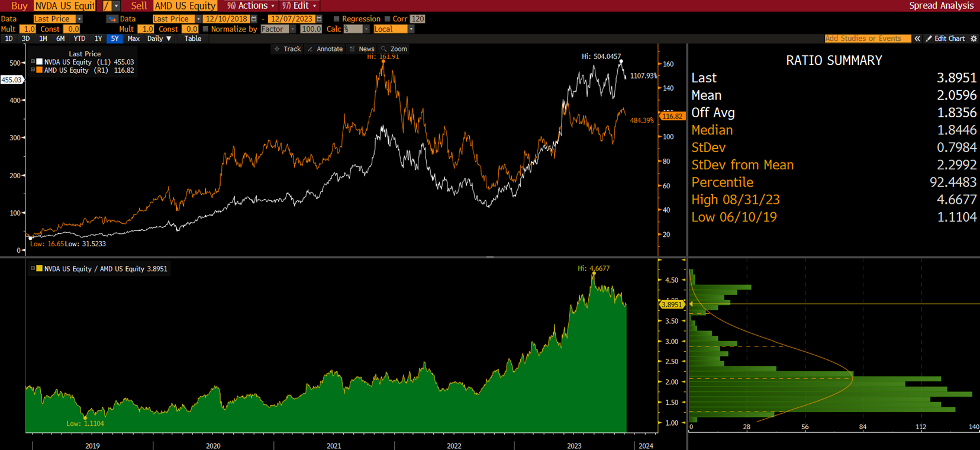The width and height of the screenshot is (980, 450).
Task: Click the AMD US Equity sell field
Action: [x=185, y=6]
